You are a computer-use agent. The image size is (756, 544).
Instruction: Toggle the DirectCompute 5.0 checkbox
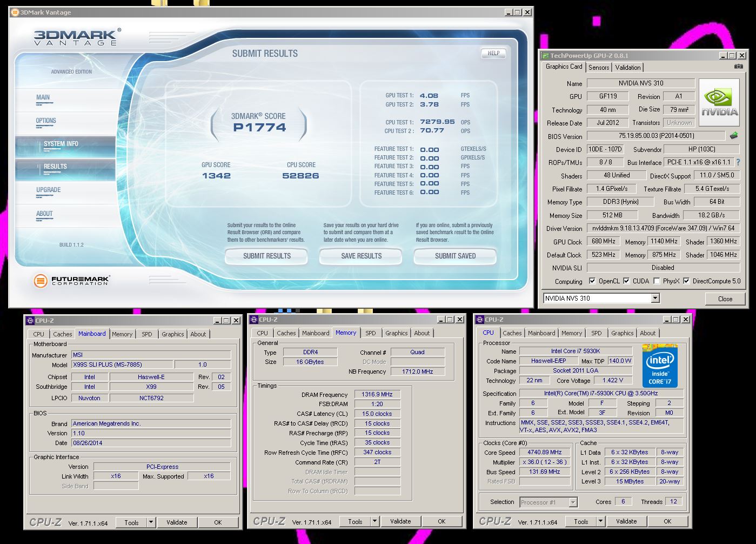(686, 281)
